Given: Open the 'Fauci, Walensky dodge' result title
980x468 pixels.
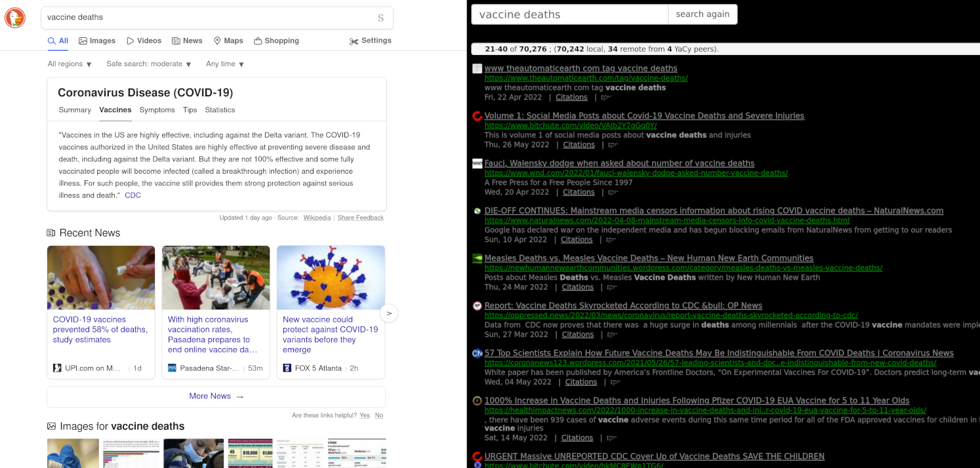Looking at the screenshot, I should (619, 163).
